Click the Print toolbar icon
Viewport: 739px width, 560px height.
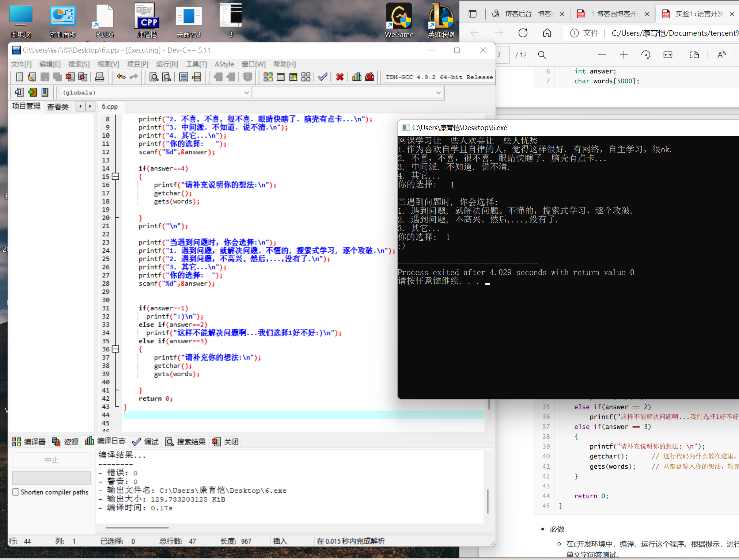(99, 77)
